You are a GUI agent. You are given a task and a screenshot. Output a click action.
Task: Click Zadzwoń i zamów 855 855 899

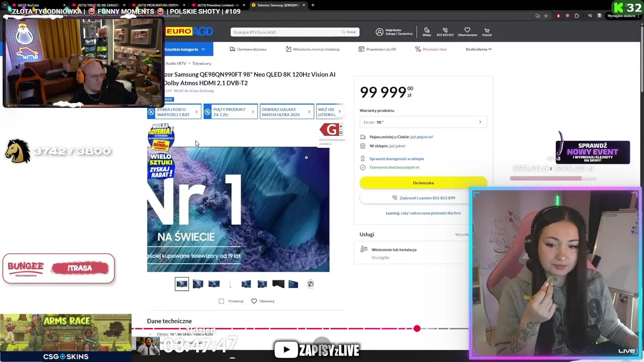tap(423, 198)
